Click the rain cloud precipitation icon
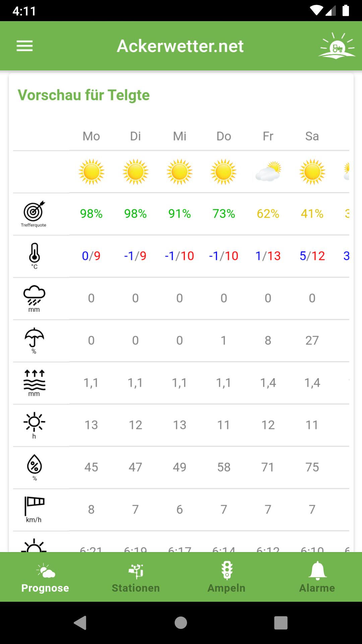Viewport: 362px width, 644px height. tap(34, 296)
